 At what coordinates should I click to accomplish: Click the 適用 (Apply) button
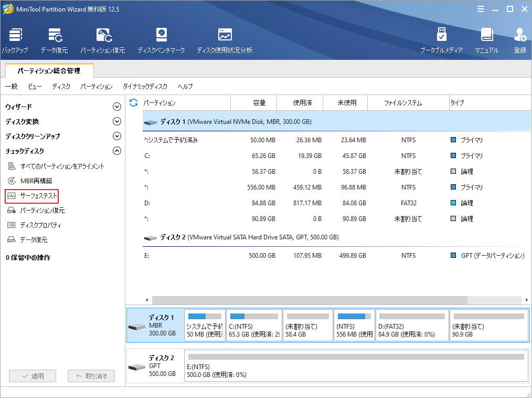click(x=33, y=376)
